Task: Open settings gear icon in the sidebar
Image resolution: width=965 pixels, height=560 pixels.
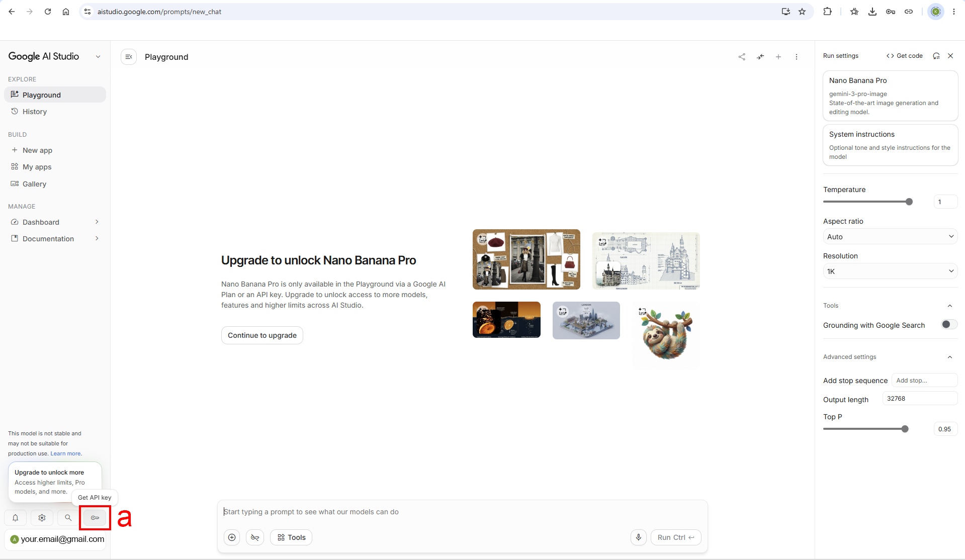Action: click(x=42, y=517)
